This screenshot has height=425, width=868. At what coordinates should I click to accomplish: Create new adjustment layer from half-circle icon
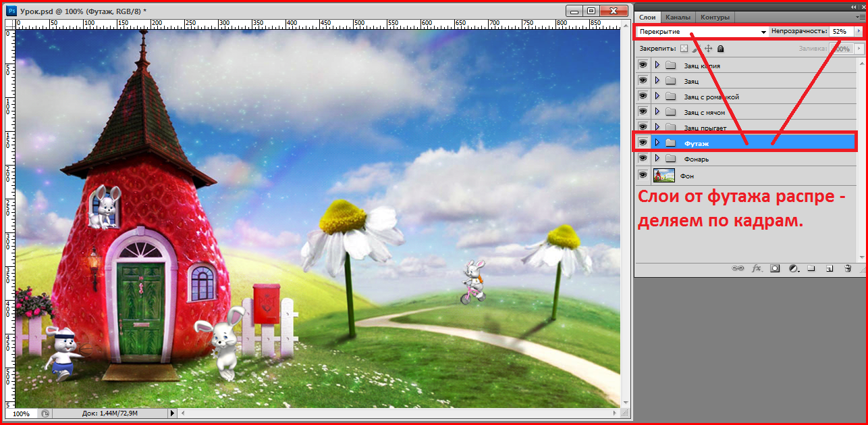click(x=793, y=268)
